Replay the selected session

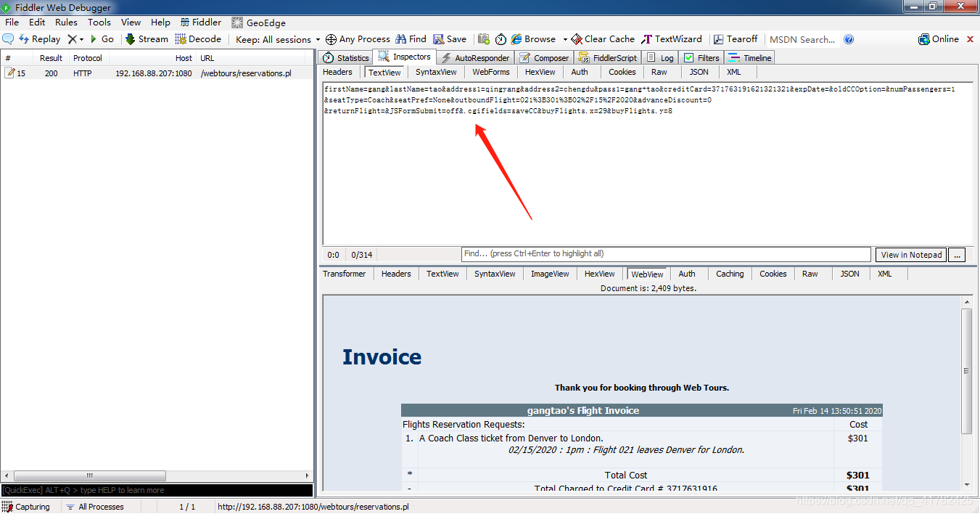39,39
